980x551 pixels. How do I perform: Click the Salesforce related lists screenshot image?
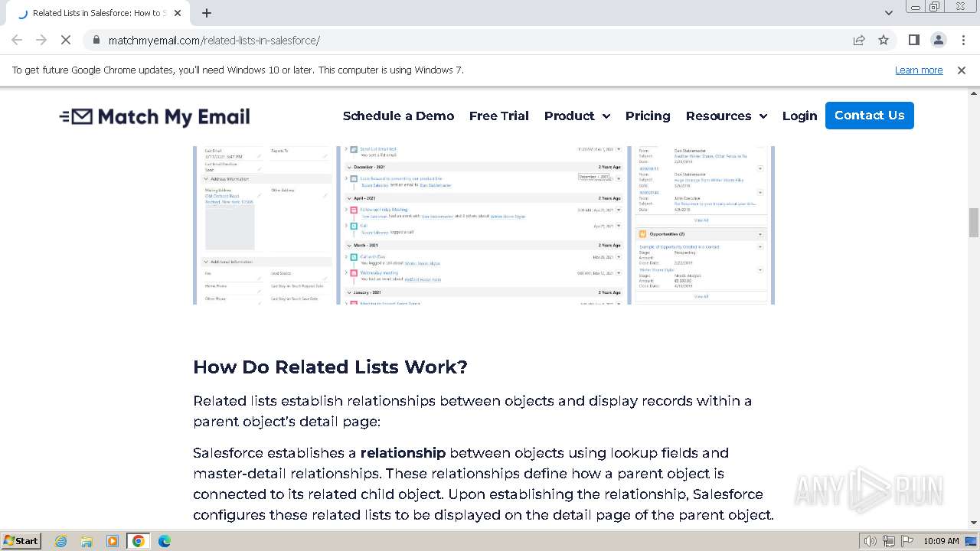tap(484, 225)
